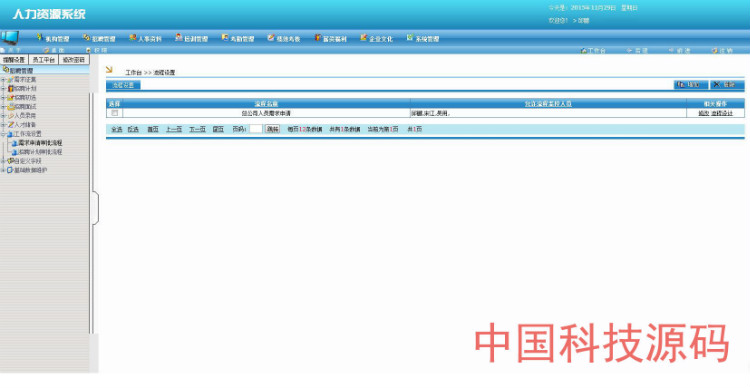Click the 人才储备 pencil tree icon
The image size is (750, 388).
pos(10,125)
